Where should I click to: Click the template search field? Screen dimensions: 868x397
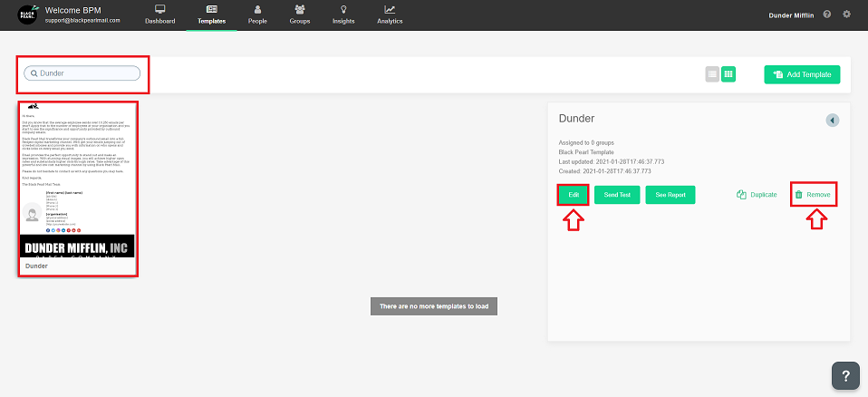(x=82, y=73)
